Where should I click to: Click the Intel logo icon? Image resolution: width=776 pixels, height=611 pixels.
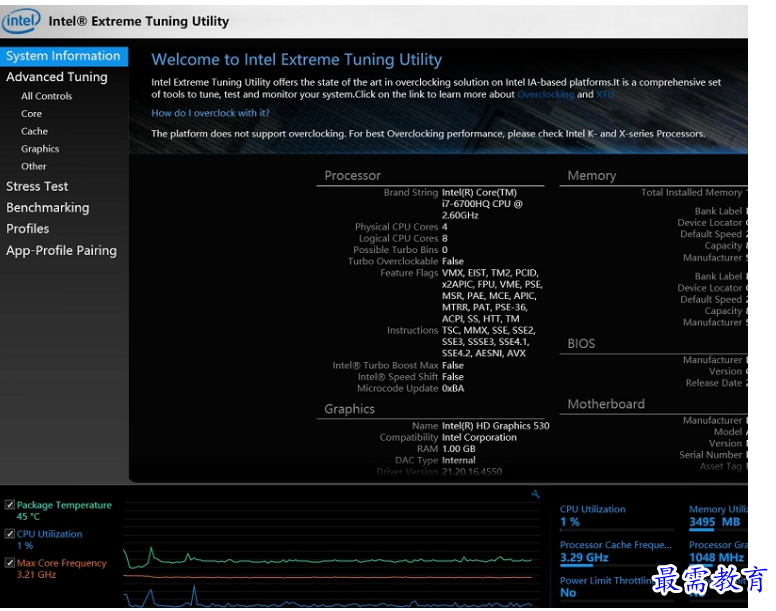[x=21, y=22]
